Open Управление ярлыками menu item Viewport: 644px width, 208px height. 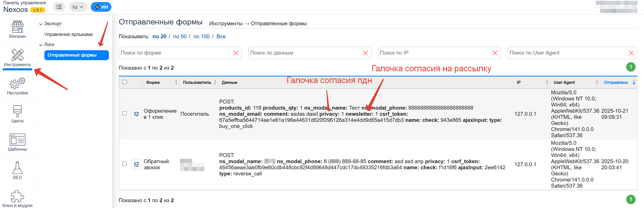click(x=68, y=34)
